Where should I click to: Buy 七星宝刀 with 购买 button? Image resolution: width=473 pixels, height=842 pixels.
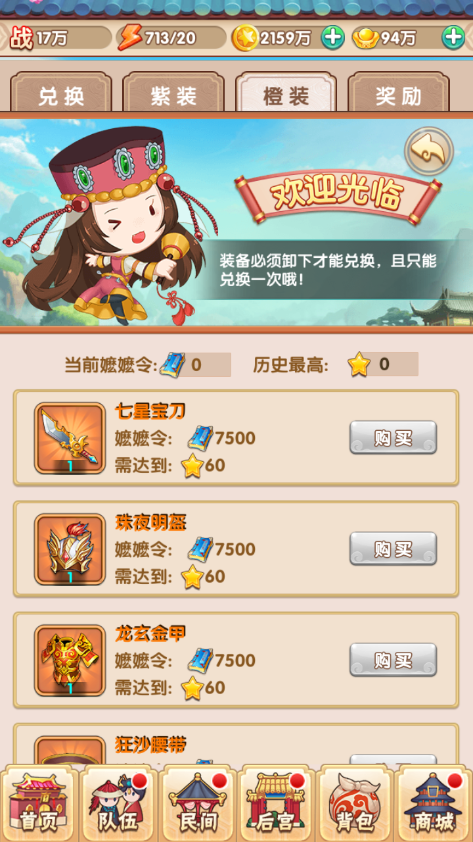(393, 437)
